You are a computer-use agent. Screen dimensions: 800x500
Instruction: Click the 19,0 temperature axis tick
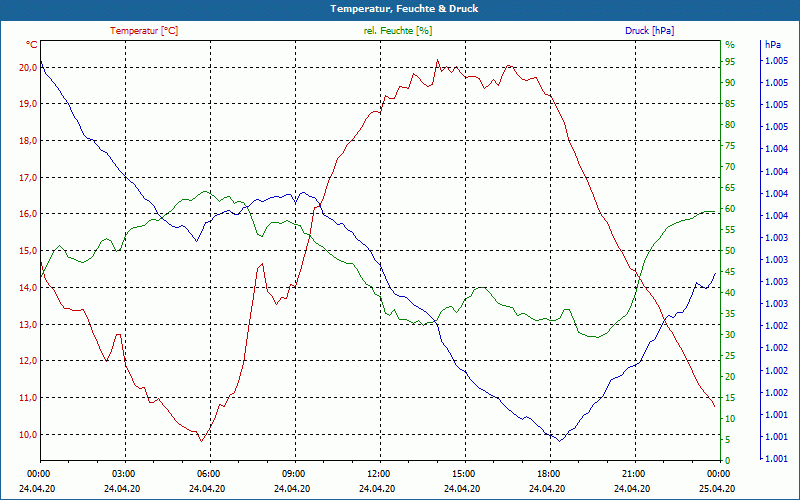(x=30, y=104)
